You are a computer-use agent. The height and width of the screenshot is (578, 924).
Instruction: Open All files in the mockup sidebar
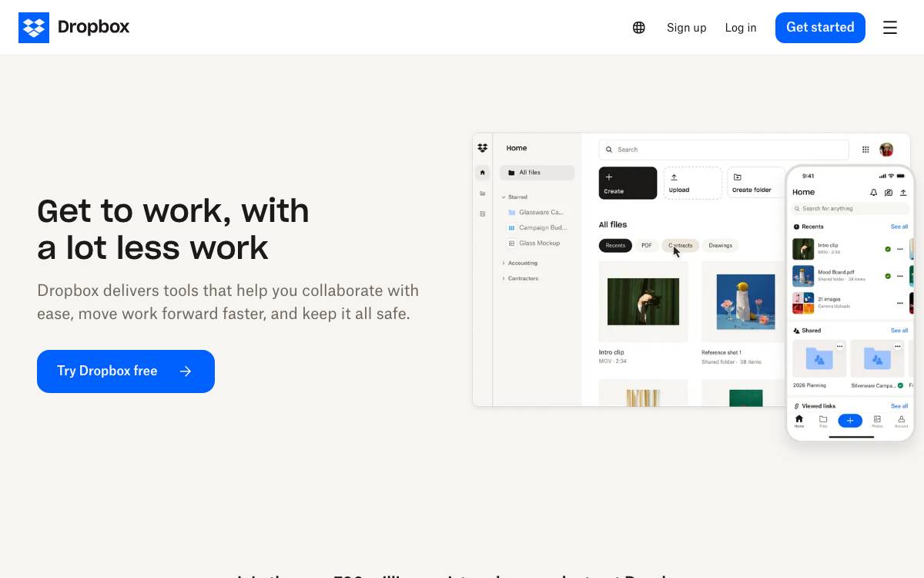point(537,173)
